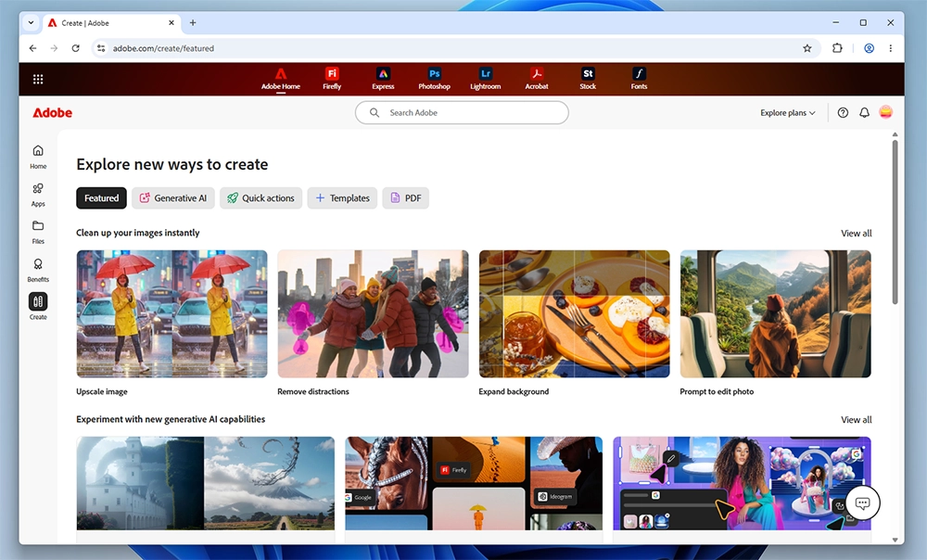Image resolution: width=927 pixels, height=560 pixels.
Task: Open Chrome profile icon
Action: point(870,48)
